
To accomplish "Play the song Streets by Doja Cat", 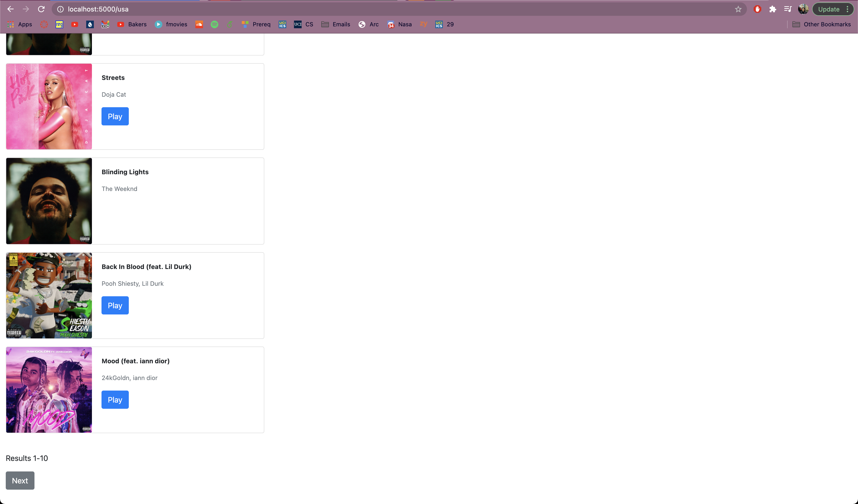I will pyautogui.click(x=115, y=116).
